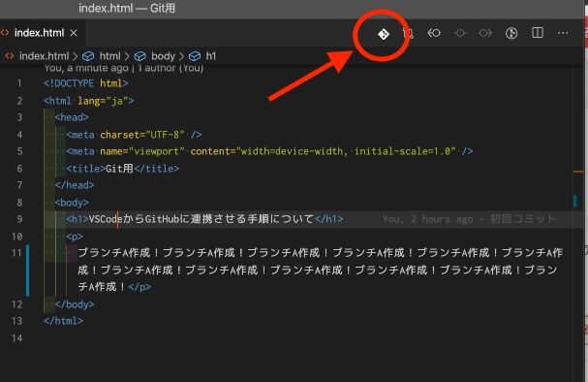Click the </body> closing tag
The width and height of the screenshot is (588, 382).
tap(75, 304)
